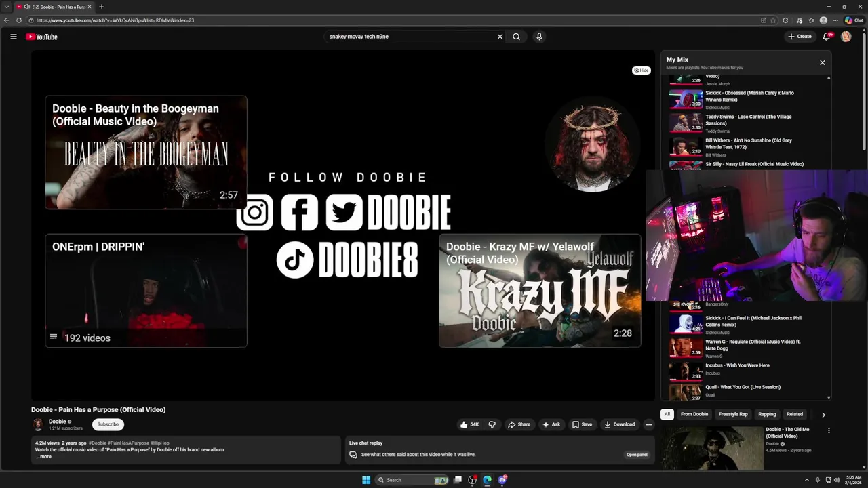Open The Old Me recommended video thumbnail
Screen dimensions: 868x488
point(713,448)
